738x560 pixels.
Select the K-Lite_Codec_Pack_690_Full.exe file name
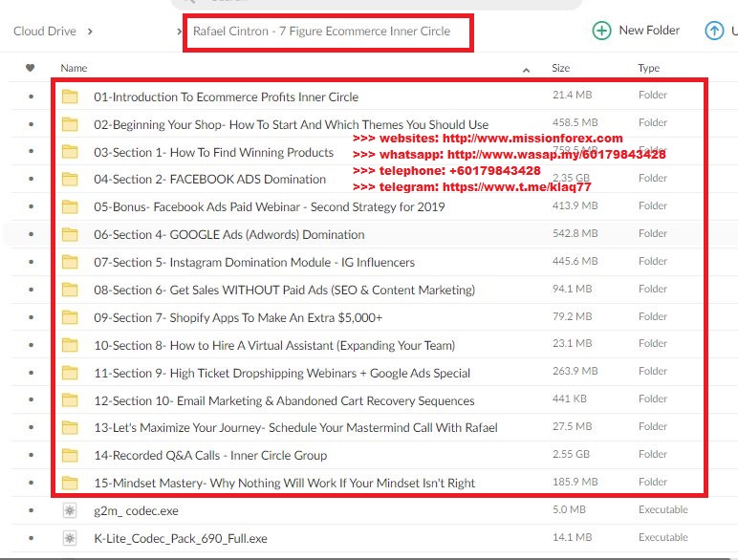click(181, 538)
